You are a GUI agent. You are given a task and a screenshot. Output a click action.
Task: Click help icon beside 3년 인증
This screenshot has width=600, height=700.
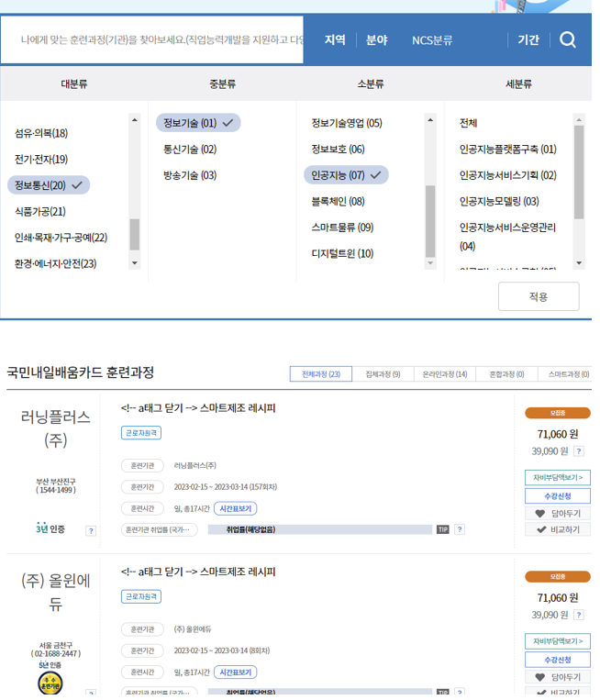pos(91,530)
